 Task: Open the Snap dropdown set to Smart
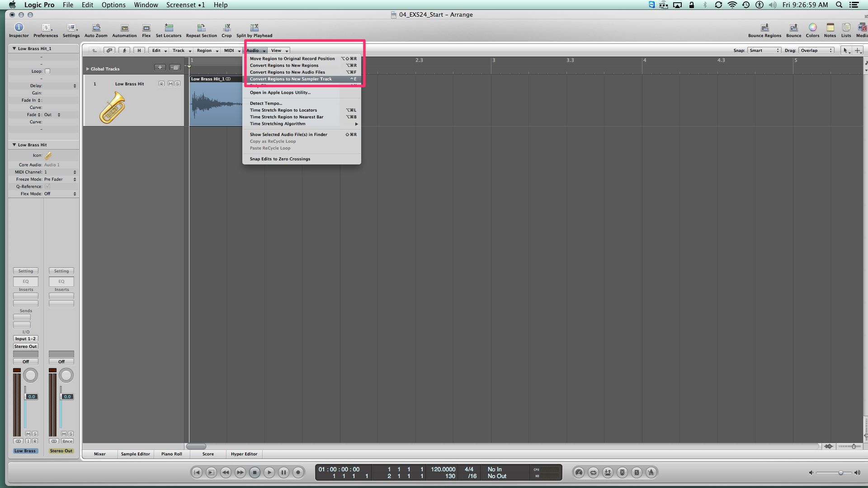tap(764, 51)
